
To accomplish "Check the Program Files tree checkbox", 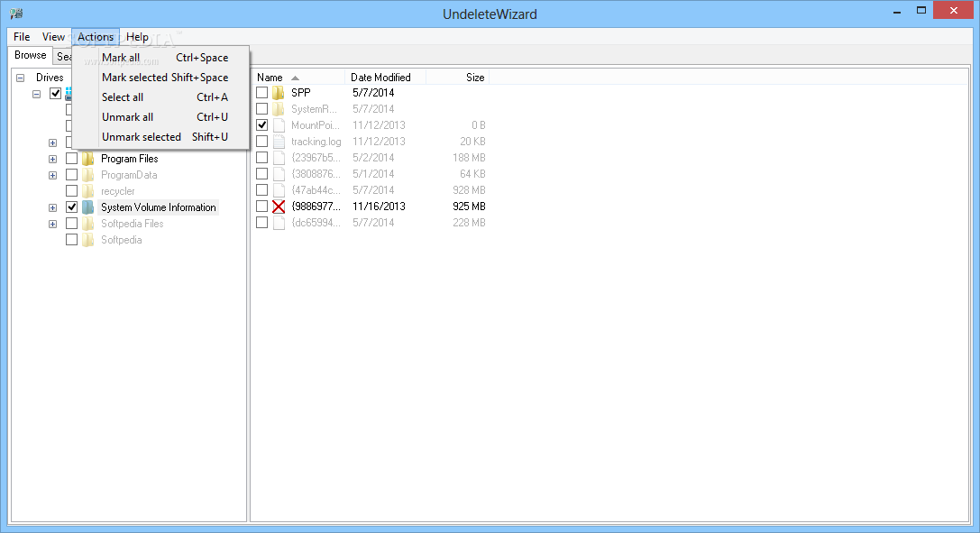I will [x=72, y=159].
